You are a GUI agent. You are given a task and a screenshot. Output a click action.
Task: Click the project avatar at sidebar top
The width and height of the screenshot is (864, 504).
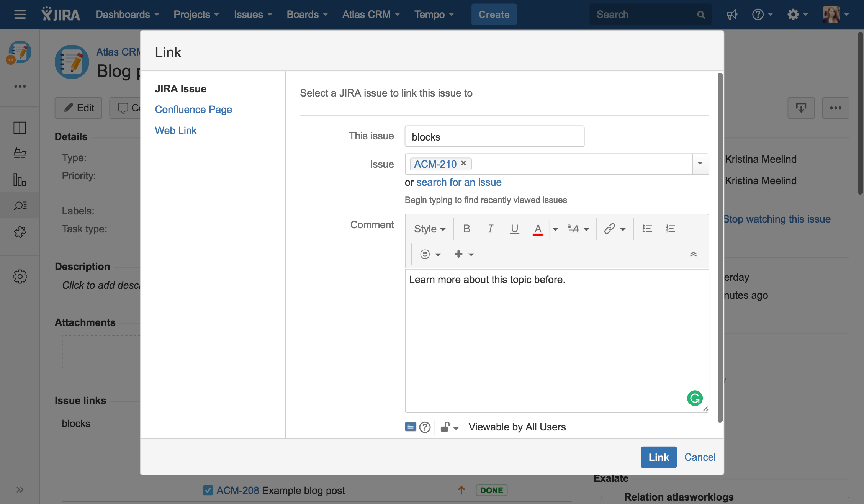19,52
